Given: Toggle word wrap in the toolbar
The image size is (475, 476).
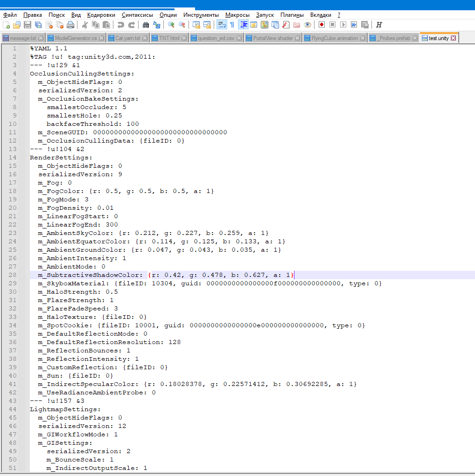Looking at the screenshot, I should point(222,25).
